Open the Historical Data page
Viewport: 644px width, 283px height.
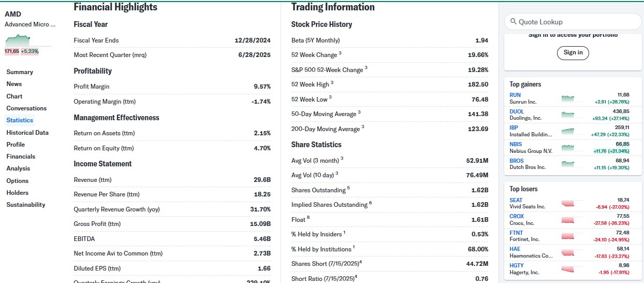(27, 133)
